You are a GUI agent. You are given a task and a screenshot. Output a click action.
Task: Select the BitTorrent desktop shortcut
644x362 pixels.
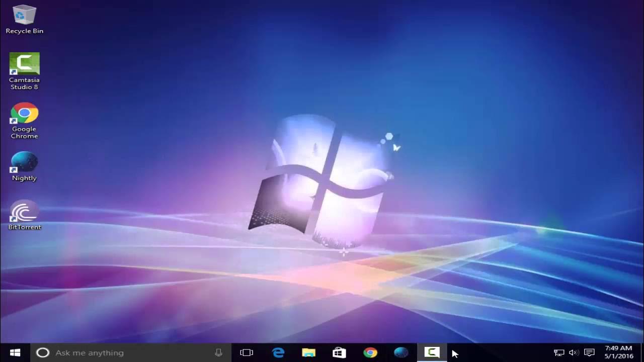pyautogui.click(x=24, y=216)
